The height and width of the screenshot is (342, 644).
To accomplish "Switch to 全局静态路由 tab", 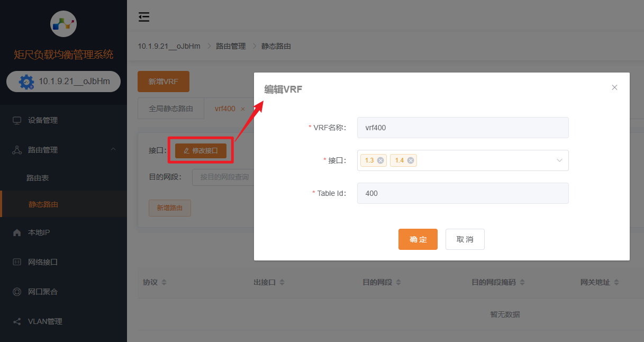I will pyautogui.click(x=171, y=109).
